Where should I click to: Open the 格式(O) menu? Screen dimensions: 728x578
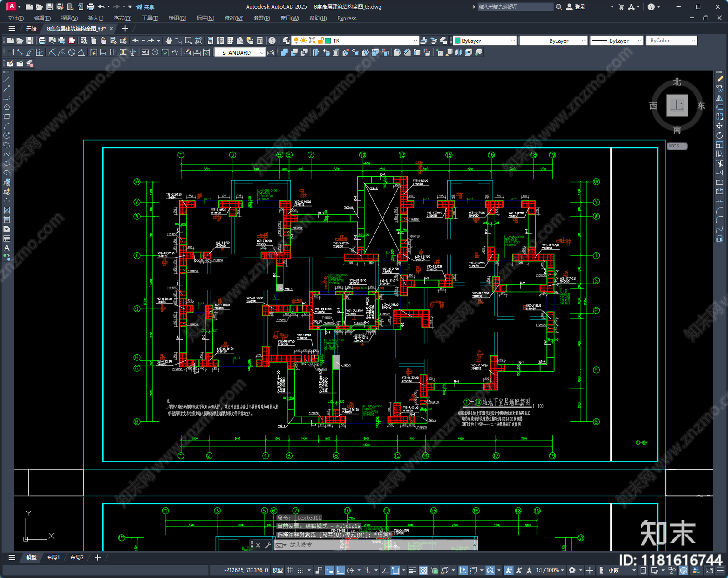click(122, 18)
